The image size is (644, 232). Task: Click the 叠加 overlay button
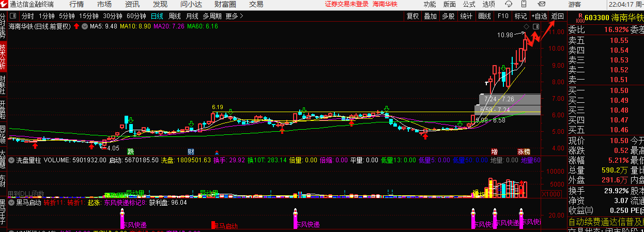[430, 16]
